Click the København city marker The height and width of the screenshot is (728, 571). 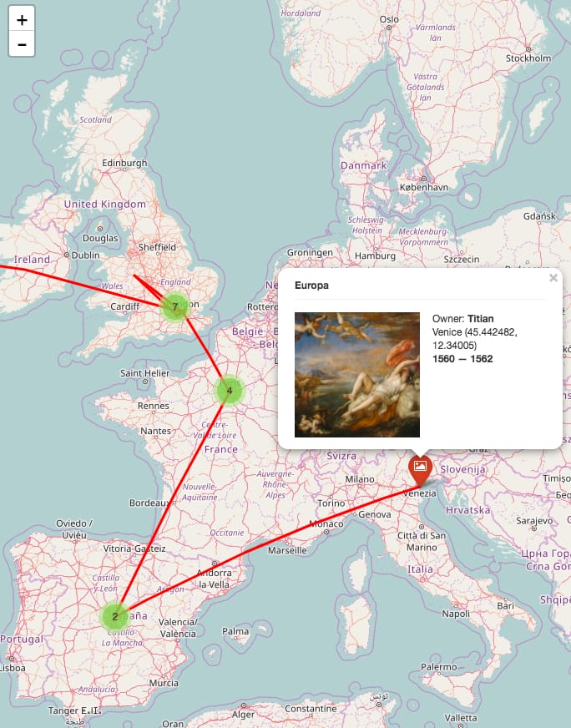[423, 179]
